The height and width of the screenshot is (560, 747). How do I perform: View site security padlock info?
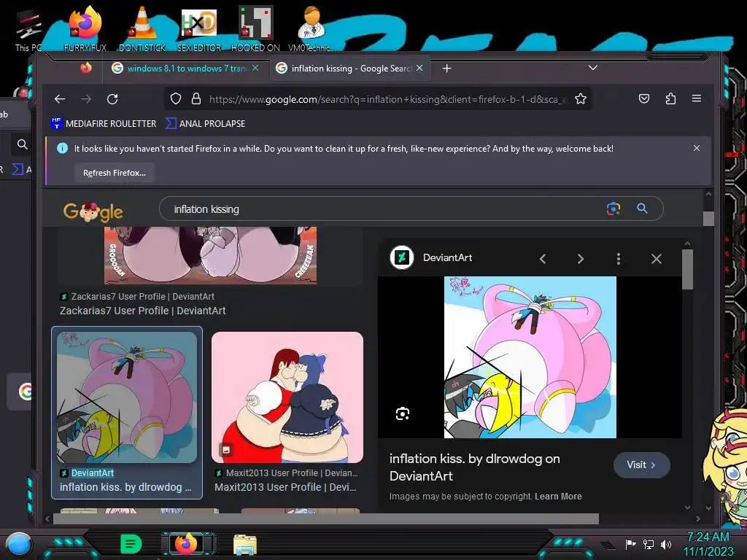[x=196, y=98]
